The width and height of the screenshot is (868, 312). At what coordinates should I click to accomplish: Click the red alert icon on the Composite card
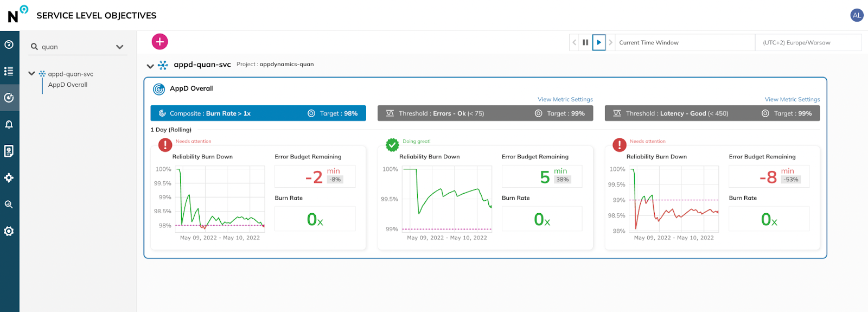point(165,145)
